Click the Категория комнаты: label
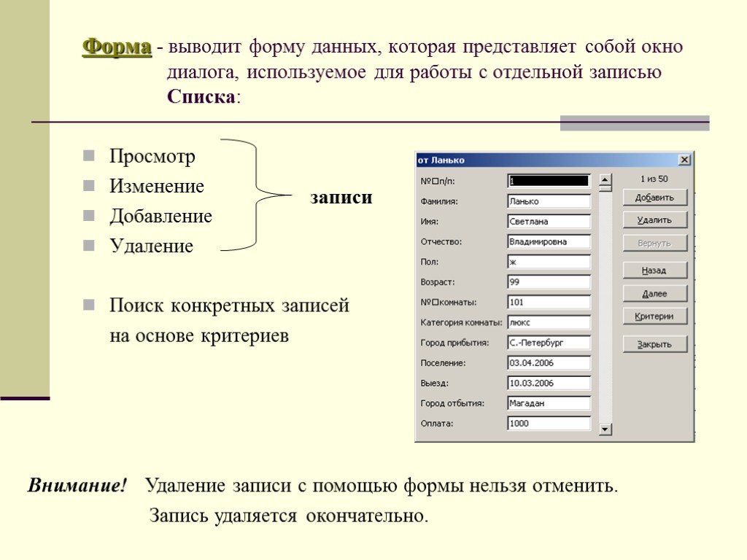 [461, 322]
